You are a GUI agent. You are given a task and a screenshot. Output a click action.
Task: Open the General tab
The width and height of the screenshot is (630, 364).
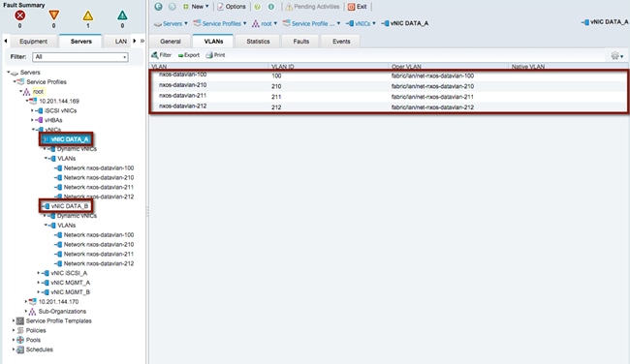(171, 42)
